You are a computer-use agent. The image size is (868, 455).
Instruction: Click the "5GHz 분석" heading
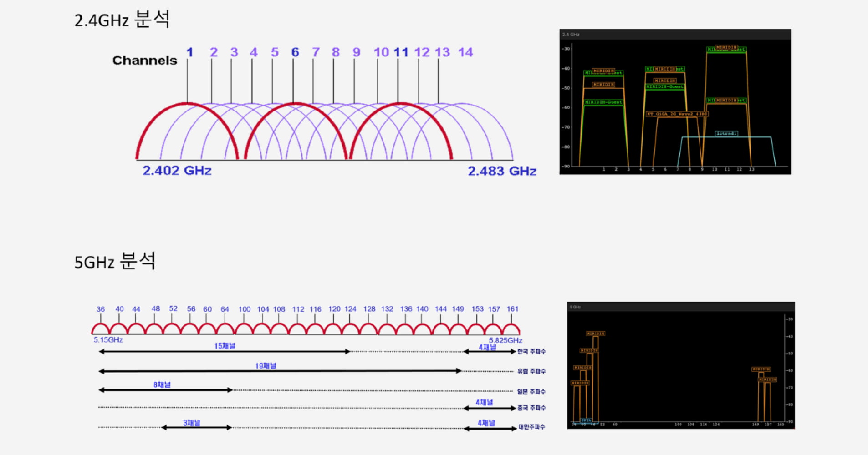pos(115,262)
